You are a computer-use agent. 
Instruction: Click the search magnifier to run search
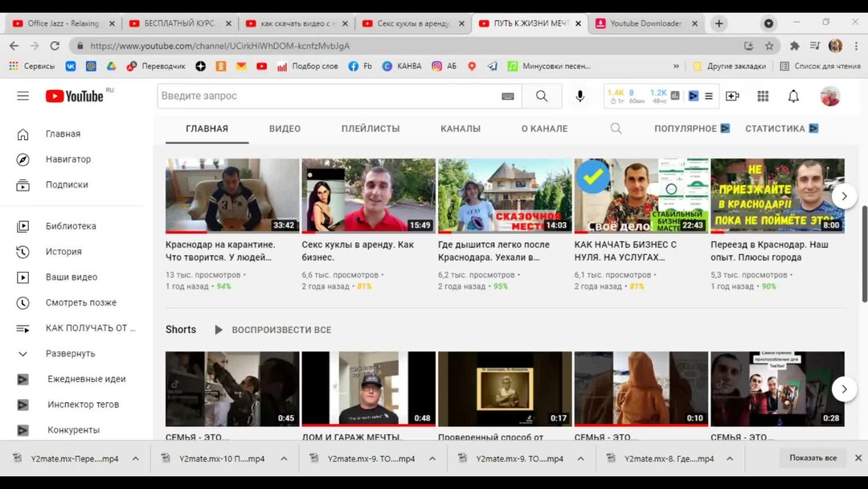[542, 96]
